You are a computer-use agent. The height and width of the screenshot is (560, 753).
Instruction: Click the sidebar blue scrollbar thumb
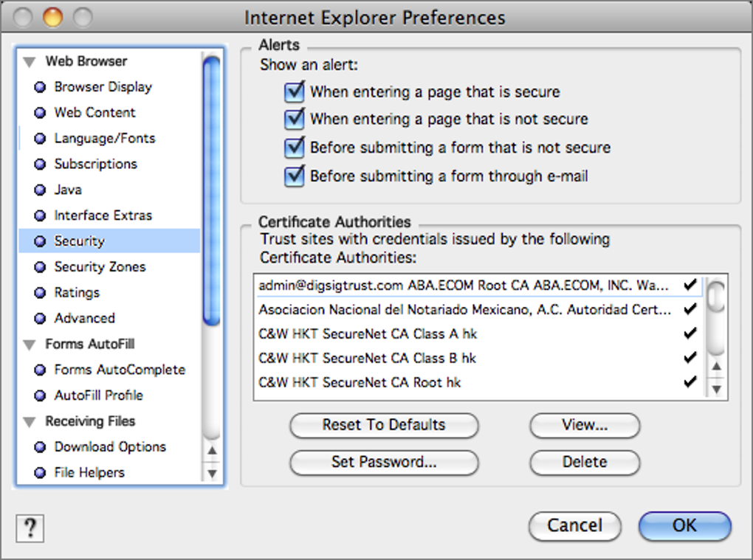(211, 190)
